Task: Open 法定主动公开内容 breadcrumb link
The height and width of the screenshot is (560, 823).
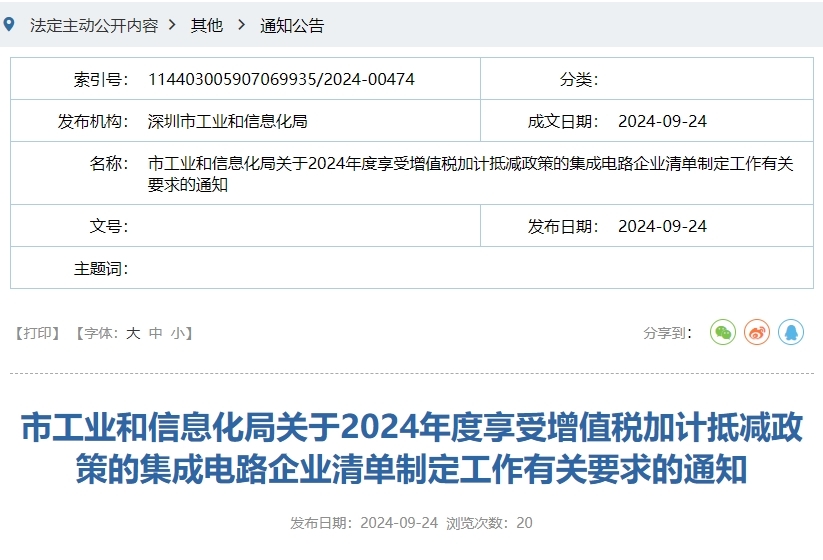Action: [x=94, y=26]
